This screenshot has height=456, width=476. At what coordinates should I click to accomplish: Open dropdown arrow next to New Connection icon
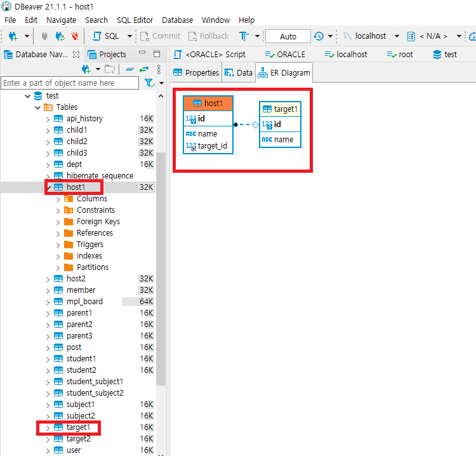27,36
